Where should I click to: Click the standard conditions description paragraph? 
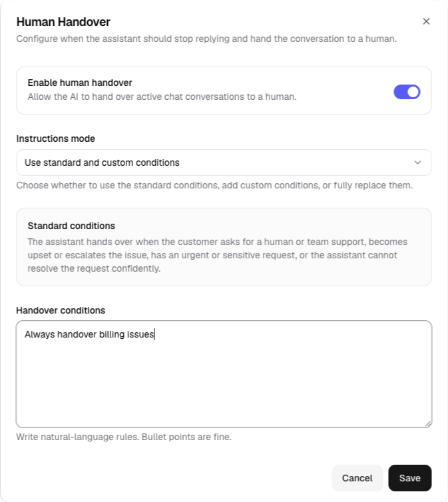[x=217, y=255]
